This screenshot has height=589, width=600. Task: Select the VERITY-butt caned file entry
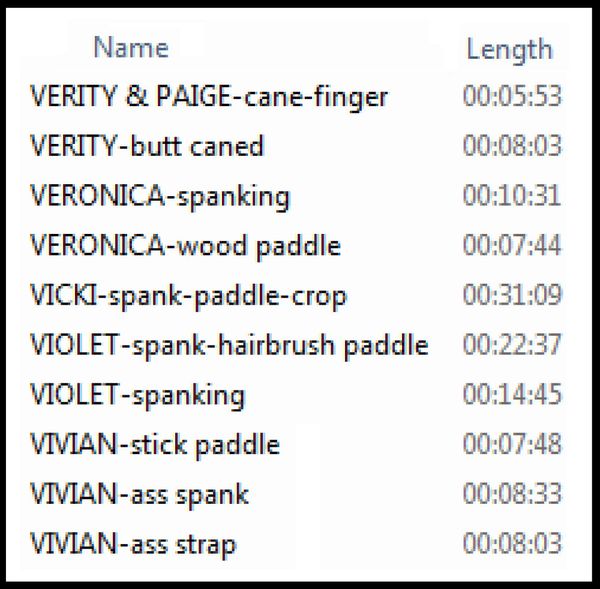tap(147, 146)
